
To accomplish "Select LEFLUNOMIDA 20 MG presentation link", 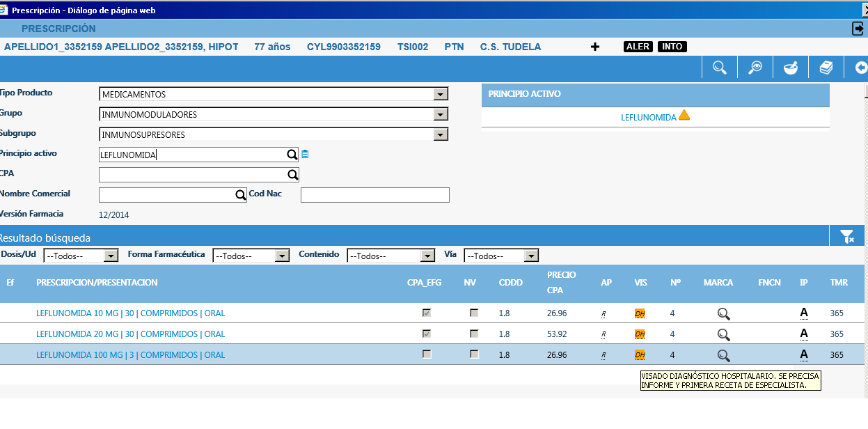I will coord(130,334).
